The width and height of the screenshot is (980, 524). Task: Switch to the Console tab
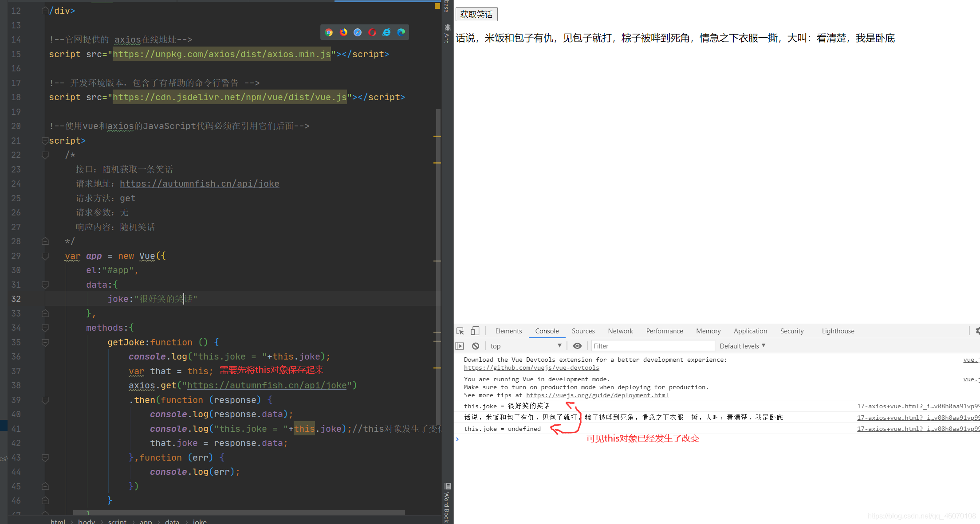pos(547,331)
